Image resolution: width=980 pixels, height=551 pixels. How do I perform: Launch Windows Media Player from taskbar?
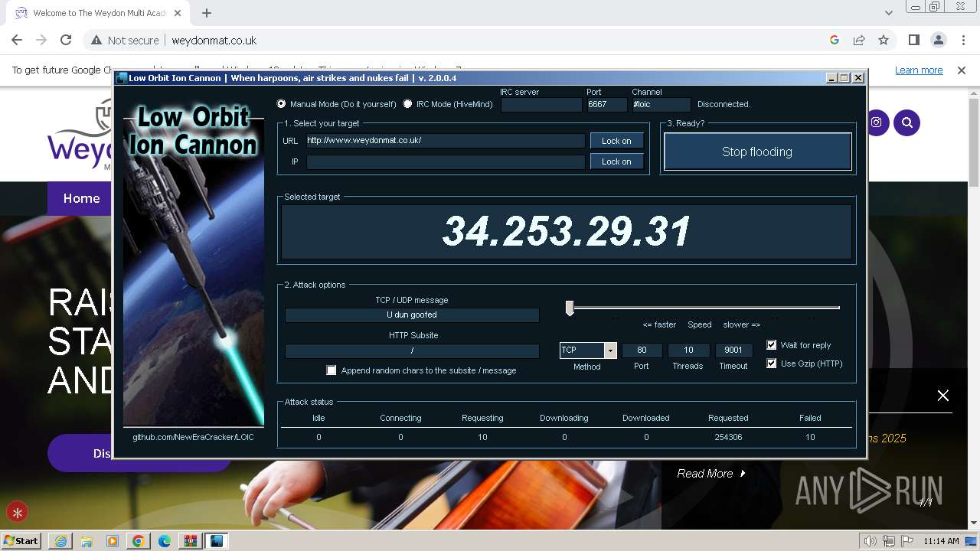coord(113,541)
